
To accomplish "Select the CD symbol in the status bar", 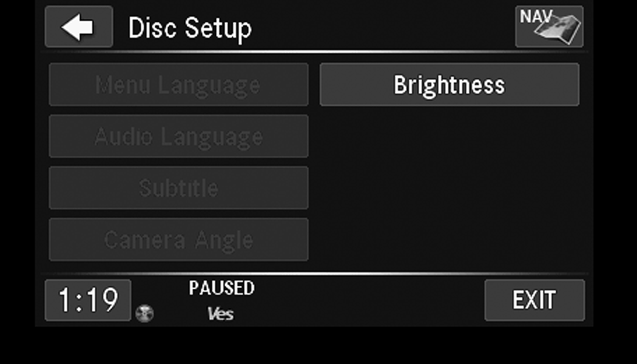I will (x=144, y=313).
